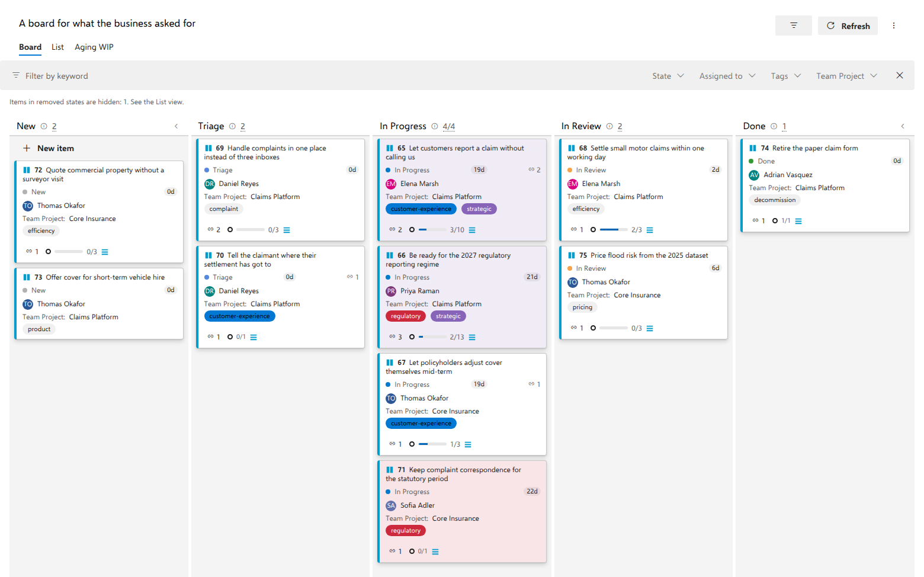Click the task progress bar on card 66
Screen dimensions: 924x577
(432, 336)
